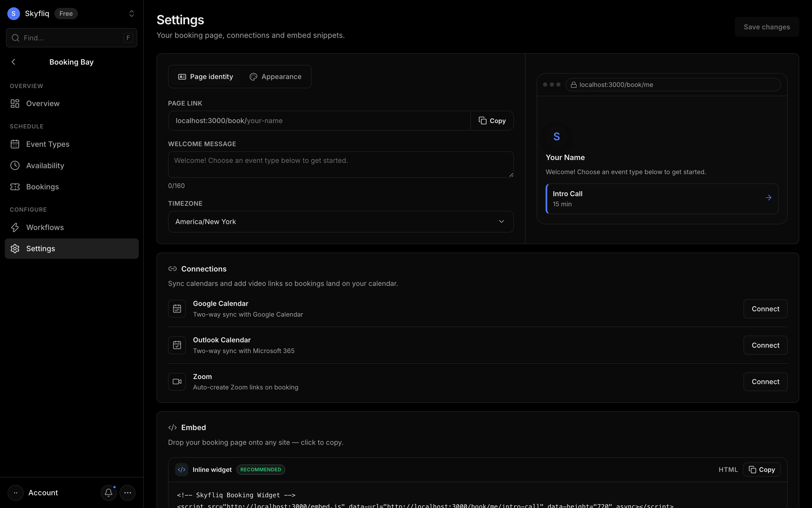This screenshot has height=508, width=812.
Task: Go to the Workflows page
Action: (71, 227)
